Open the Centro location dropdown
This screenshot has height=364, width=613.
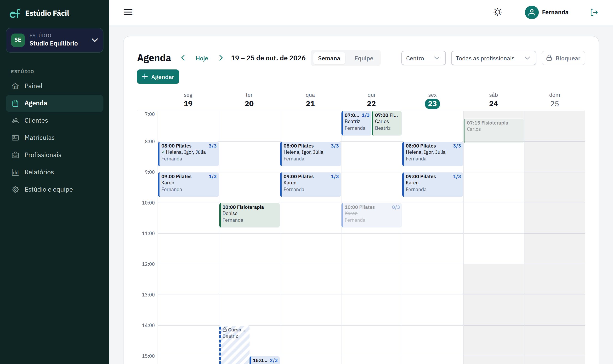click(423, 58)
